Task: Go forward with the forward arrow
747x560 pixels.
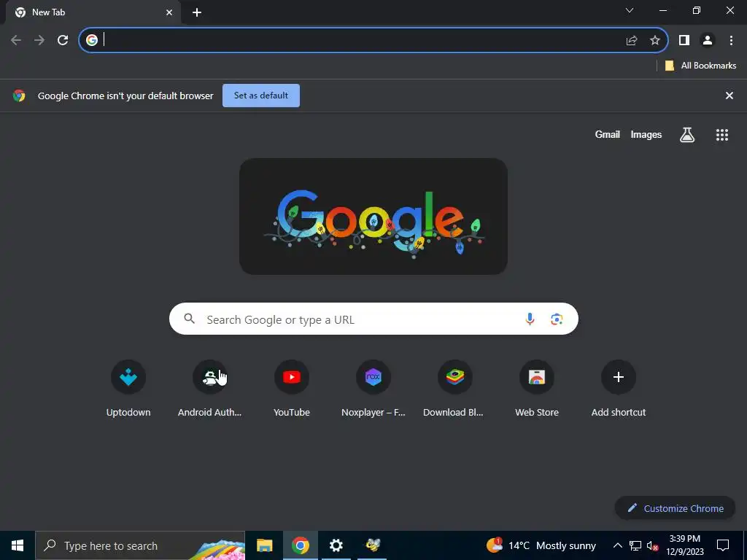Action: click(39, 40)
